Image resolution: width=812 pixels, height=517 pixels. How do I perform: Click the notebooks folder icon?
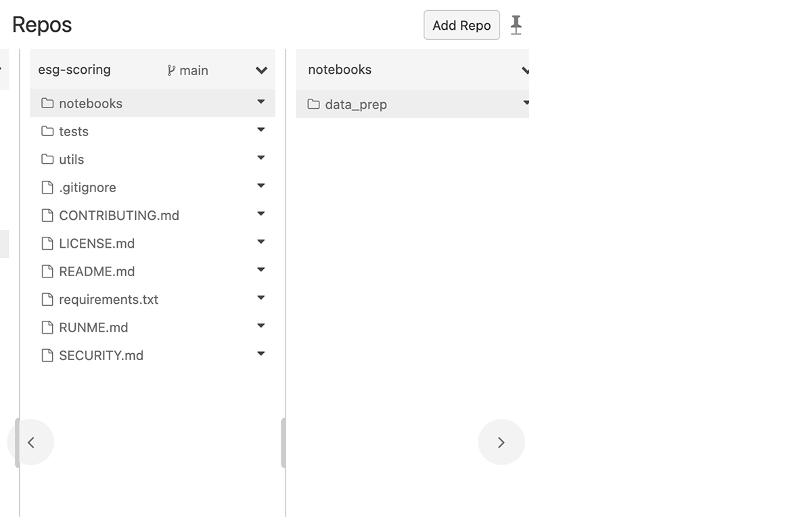click(47, 104)
